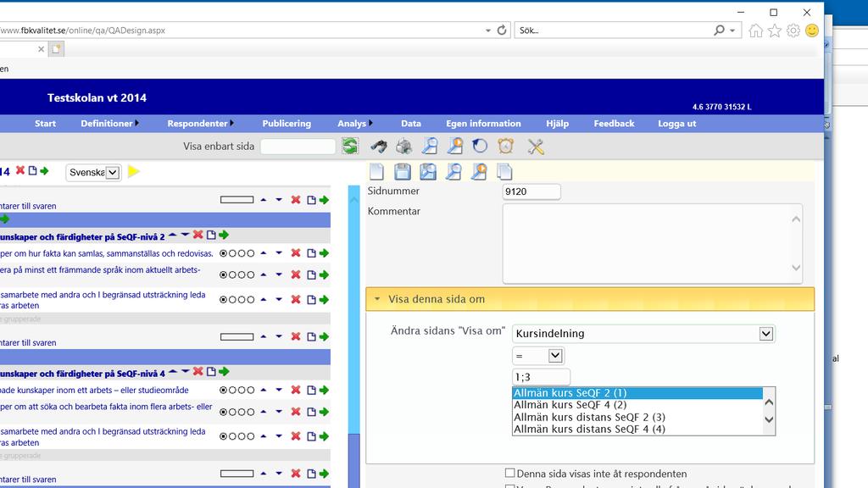This screenshot has height=488, width=868.
Task: Select last radio on 'söka och bearbeta fakta' row
Action: 251,413
